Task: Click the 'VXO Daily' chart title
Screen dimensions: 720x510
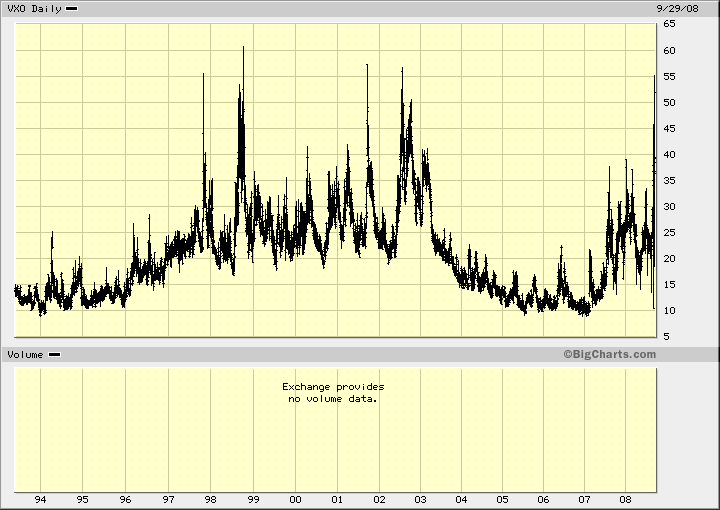Action: pos(34,9)
